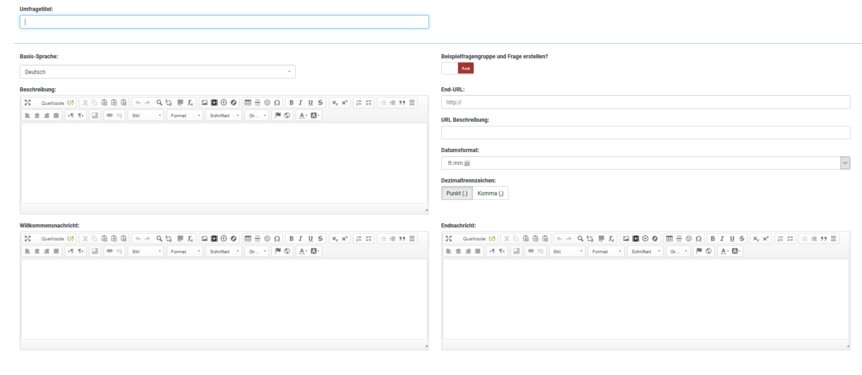Toggle bold in Beschreibung editor
The image size is (862, 375).
[x=291, y=102]
